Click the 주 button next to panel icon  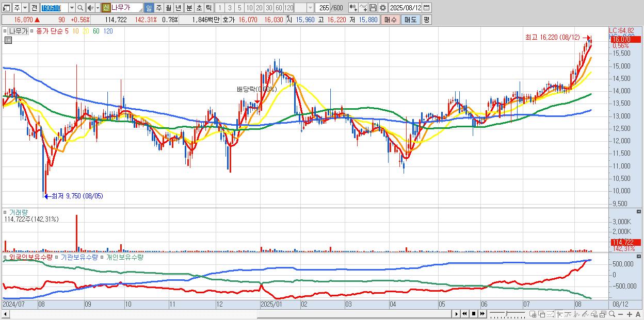(x=17, y=8)
